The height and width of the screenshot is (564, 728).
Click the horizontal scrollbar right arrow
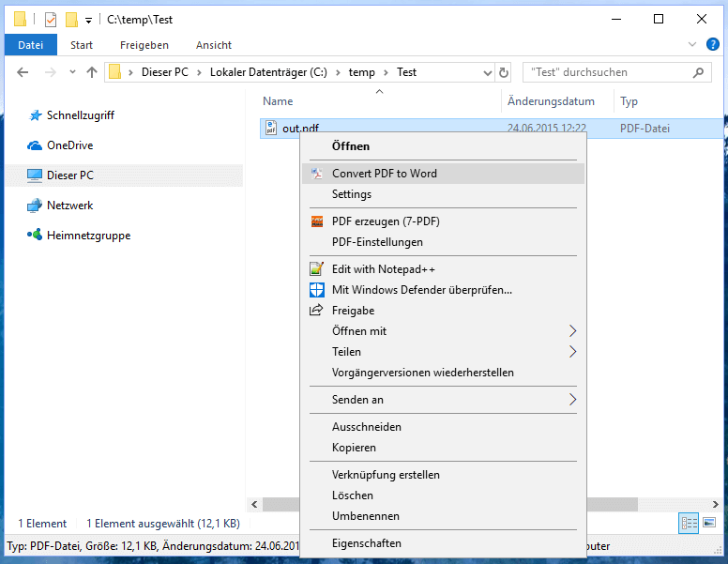pyautogui.click(x=716, y=504)
